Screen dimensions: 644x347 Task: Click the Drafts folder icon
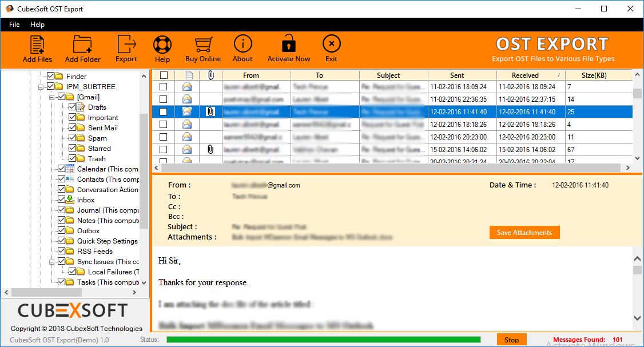[81, 107]
